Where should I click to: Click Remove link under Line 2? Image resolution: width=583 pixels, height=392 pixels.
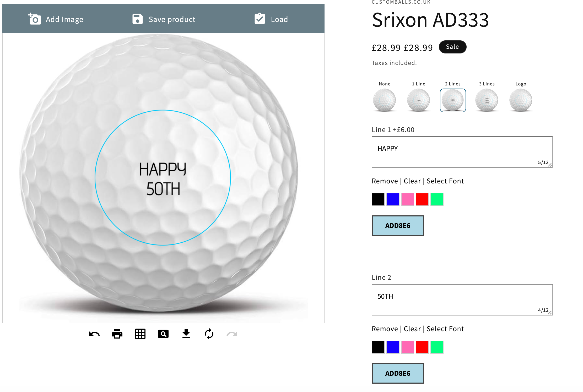385,329
